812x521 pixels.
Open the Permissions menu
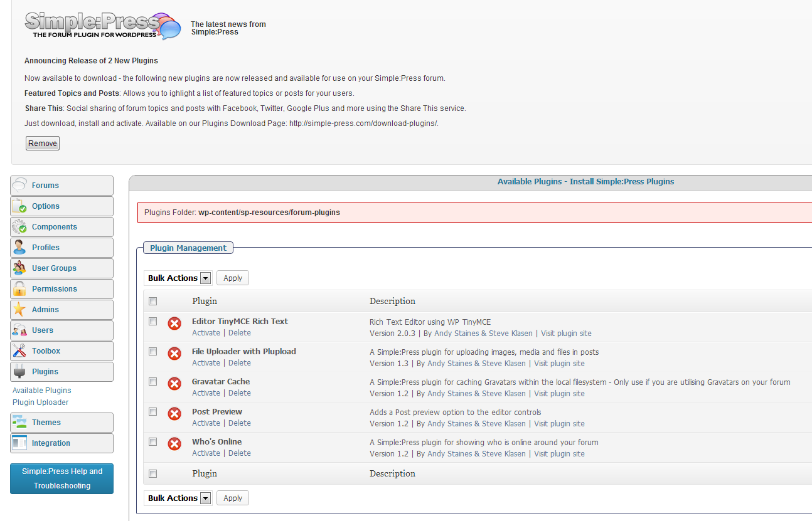61,289
